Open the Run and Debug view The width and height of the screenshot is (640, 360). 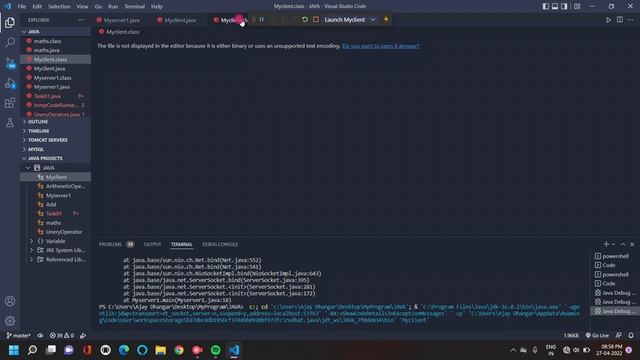click(10, 83)
